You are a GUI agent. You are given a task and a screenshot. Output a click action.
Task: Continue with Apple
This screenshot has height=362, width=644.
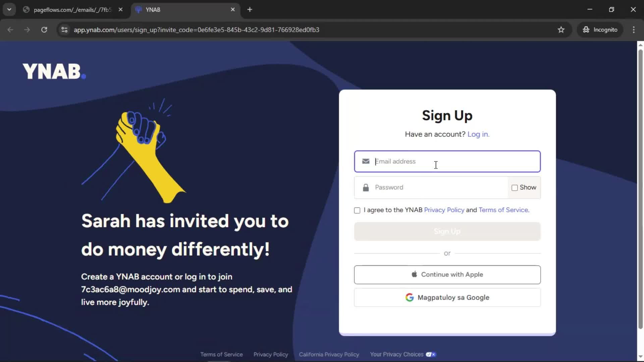[x=447, y=275]
